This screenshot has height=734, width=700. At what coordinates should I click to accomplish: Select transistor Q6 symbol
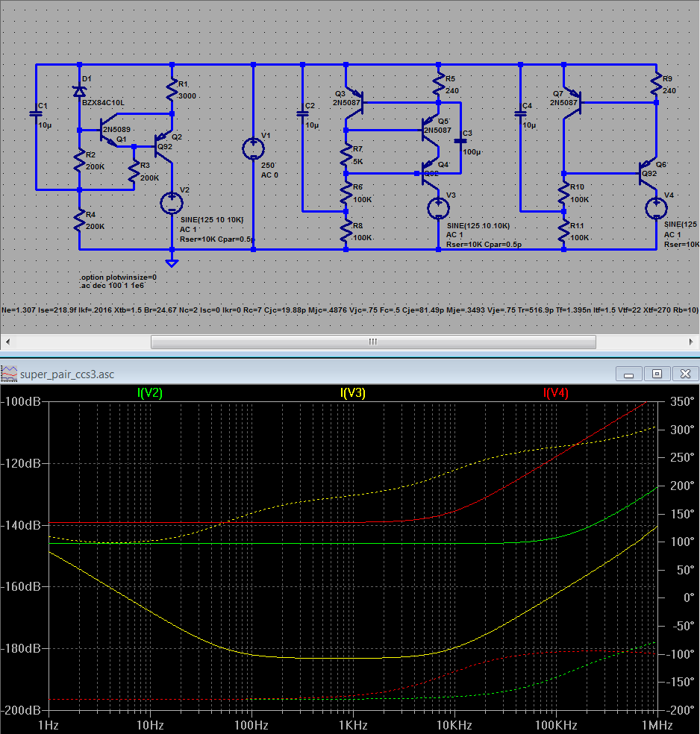(x=649, y=173)
